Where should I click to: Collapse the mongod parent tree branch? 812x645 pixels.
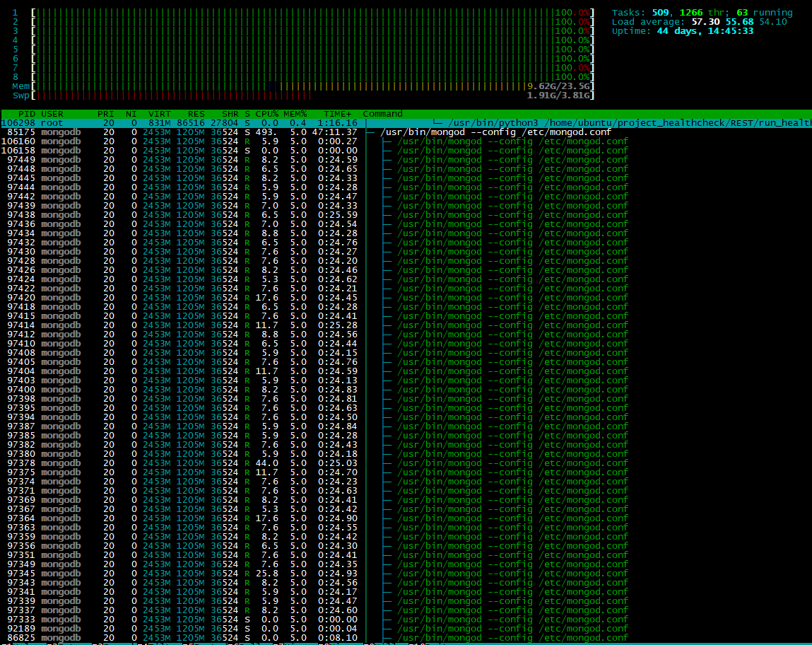pos(370,132)
